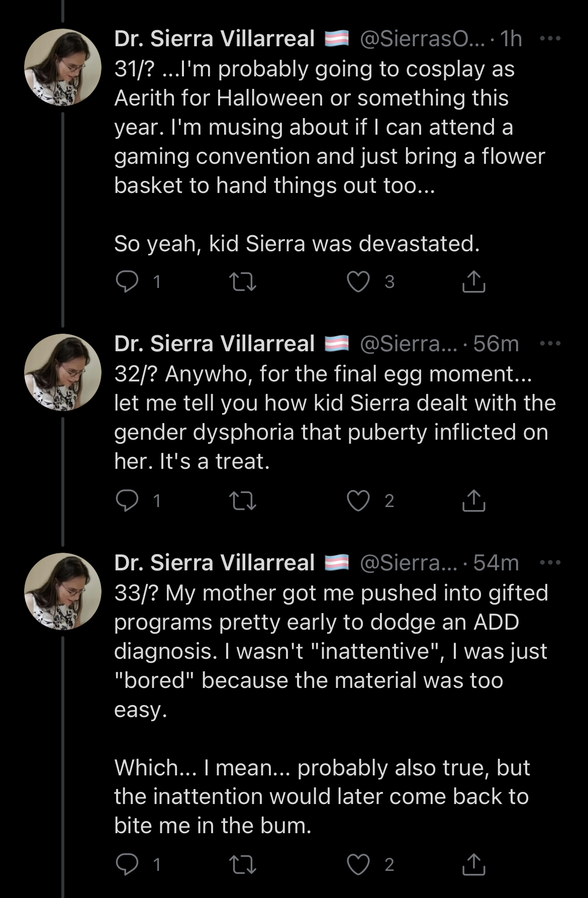Open more options on the 1h tweet
The width and height of the screenshot is (588, 898).
point(550,39)
